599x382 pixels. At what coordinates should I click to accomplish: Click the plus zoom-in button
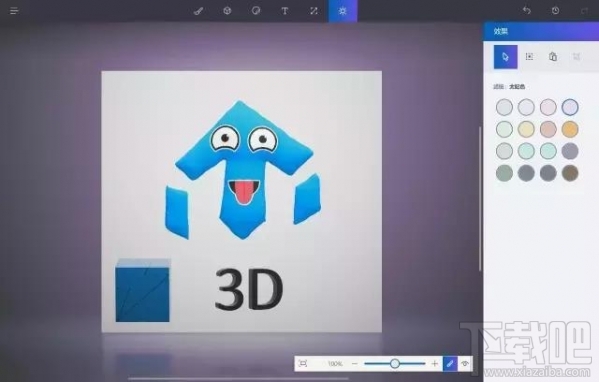(434, 364)
